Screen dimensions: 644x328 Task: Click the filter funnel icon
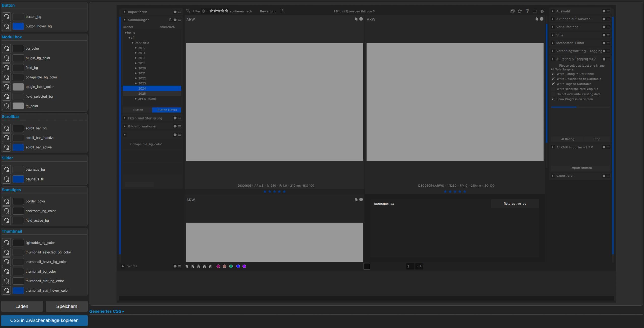[x=188, y=11]
